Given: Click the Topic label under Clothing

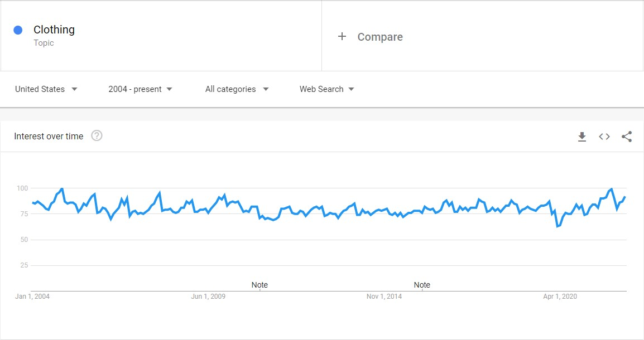Looking at the screenshot, I should pos(44,43).
